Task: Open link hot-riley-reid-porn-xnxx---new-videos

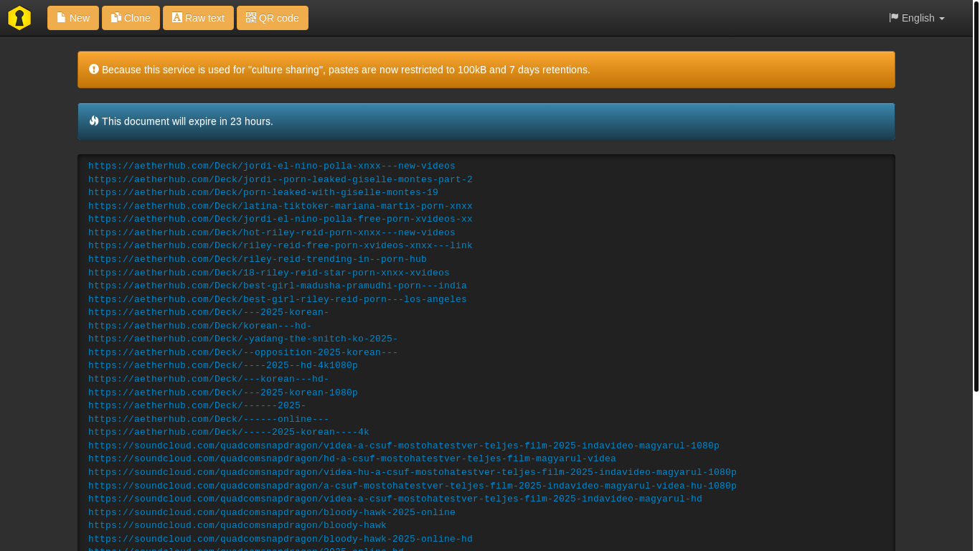Action: (272, 232)
